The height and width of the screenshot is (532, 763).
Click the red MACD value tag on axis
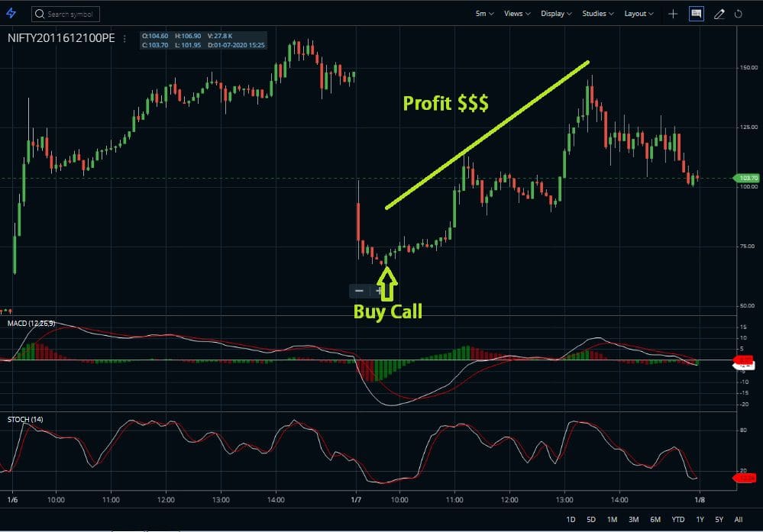click(x=744, y=360)
